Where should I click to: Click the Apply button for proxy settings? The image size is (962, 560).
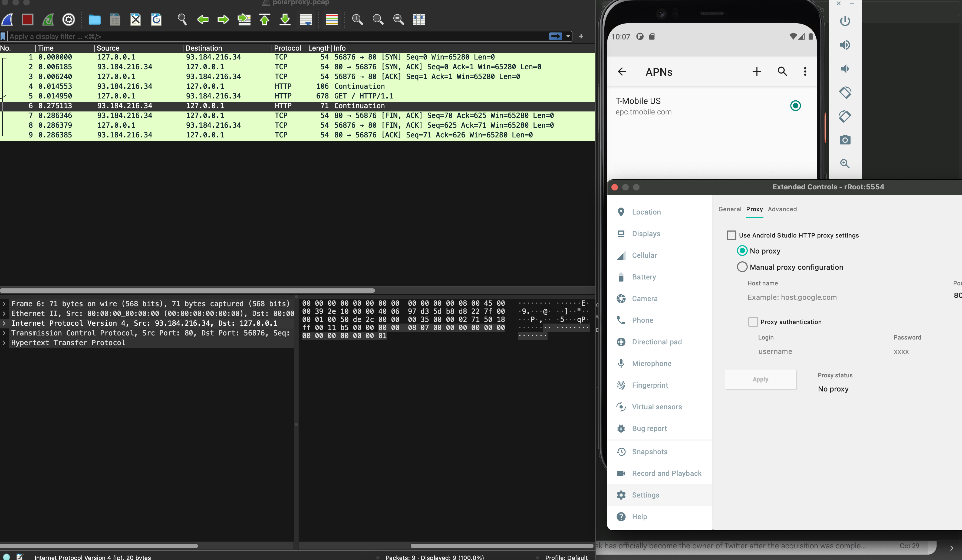[760, 379]
